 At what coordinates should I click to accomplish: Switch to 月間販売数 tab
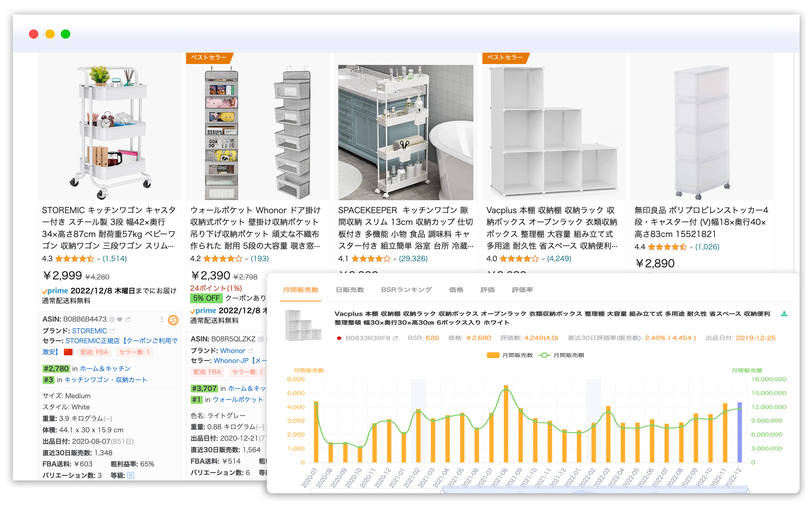[x=301, y=290]
